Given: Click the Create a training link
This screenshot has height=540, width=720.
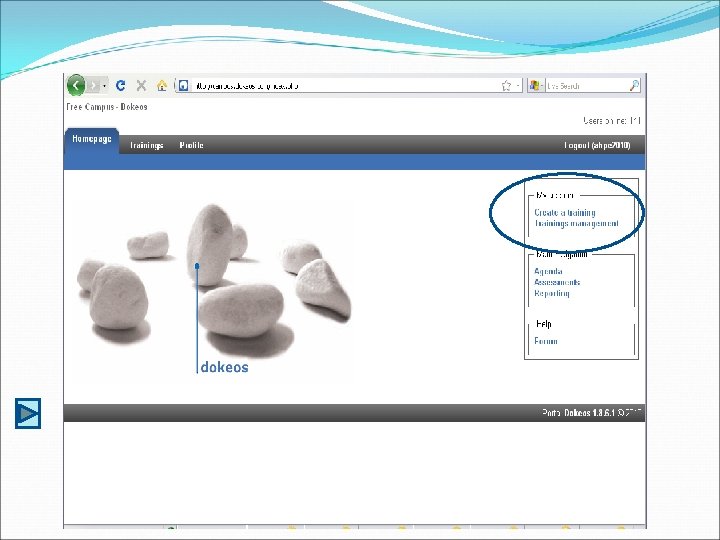Looking at the screenshot, I should tap(565, 213).
